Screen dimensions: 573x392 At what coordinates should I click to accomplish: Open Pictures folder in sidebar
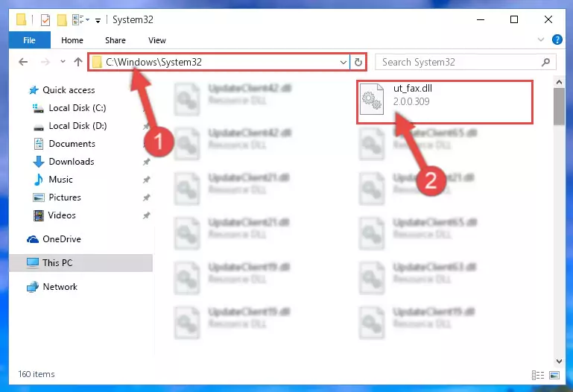tap(65, 197)
